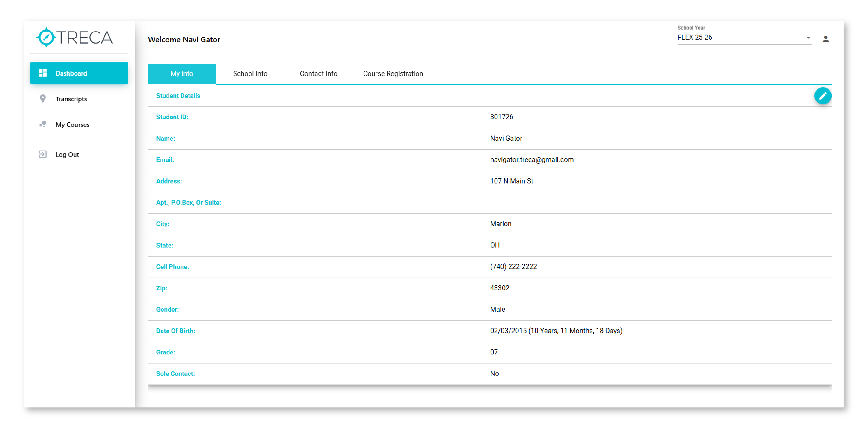
Task: Go to the Course Registration tab
Action: [392, 73]
